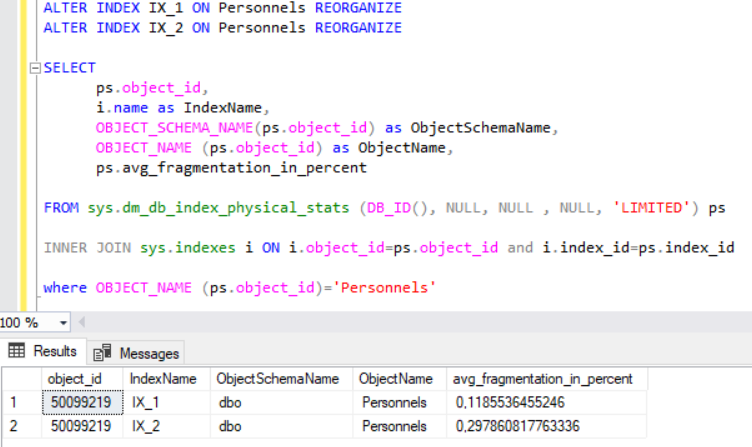Click the ObjectName column header

397,379
